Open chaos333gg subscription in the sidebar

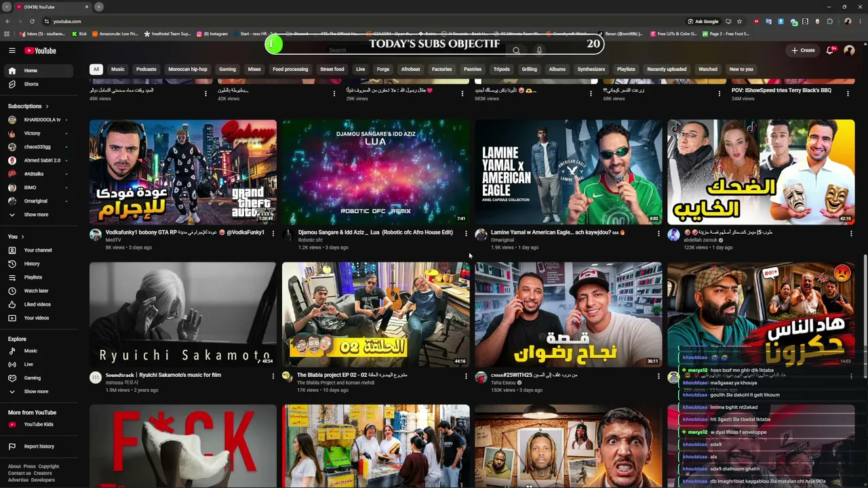[37, 147]
